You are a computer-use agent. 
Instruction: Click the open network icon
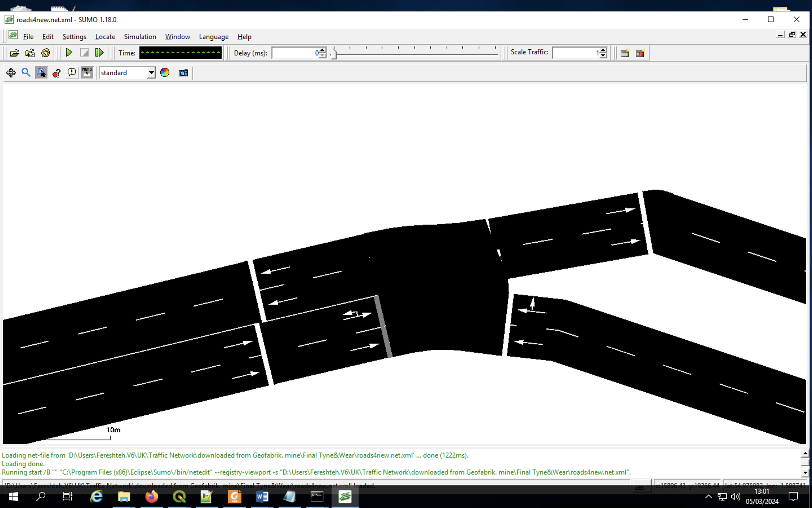click(30, 53)
